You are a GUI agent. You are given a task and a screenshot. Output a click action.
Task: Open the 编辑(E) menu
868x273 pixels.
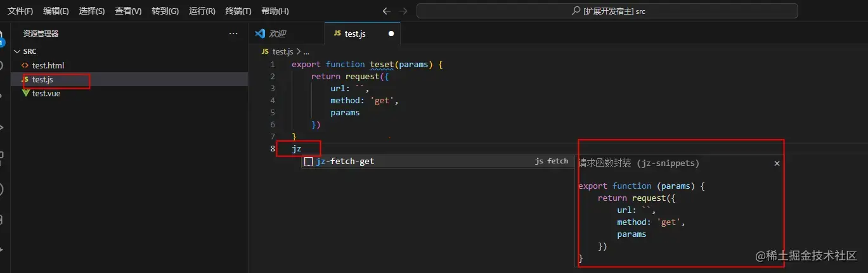coord(56,11)
